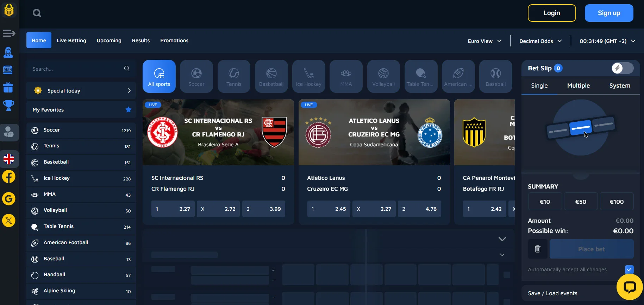Open the Upcoming tab
The width and height of the screenshot is (644, 305).
pos(109,40)
